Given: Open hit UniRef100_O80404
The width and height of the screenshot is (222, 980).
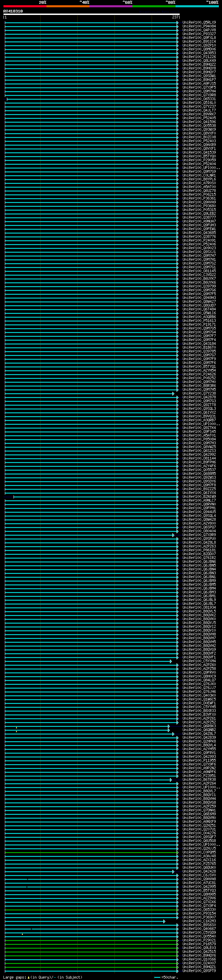Looking at the screenshot, I should click(199, 531).
